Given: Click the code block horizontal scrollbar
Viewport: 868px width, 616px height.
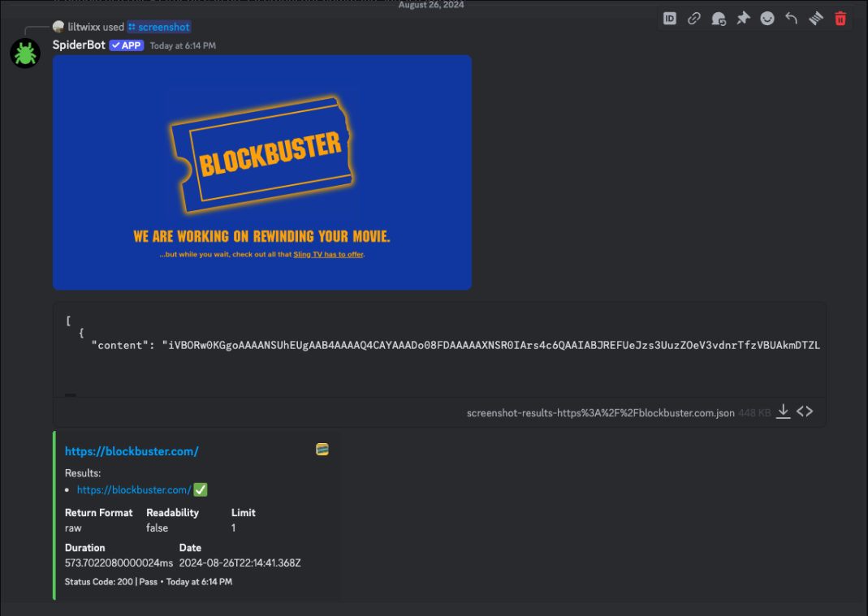Looking at the screenshot, I should (71, 395).
